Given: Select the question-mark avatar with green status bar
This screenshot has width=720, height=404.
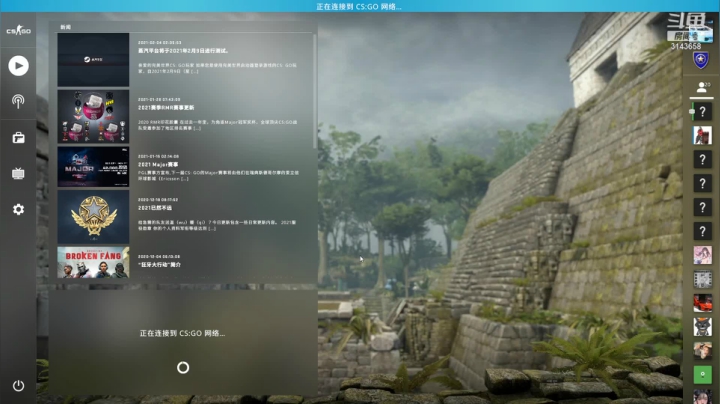Looking at the screenshot, I should [x=703, y=112].
